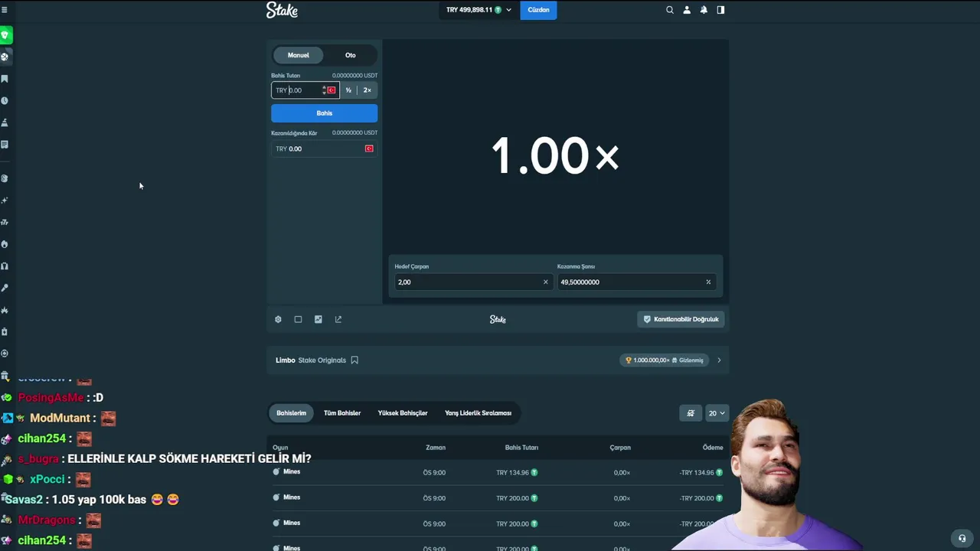Viewport: 980px width, 551px height.
Task: Select the Manuel betting mode
Action: 299,55
